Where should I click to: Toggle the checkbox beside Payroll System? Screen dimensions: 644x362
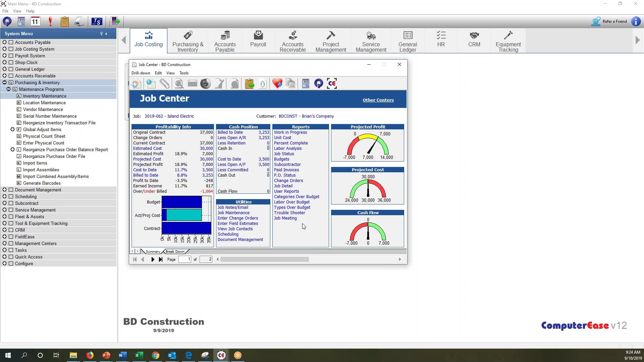click(11, 56)
